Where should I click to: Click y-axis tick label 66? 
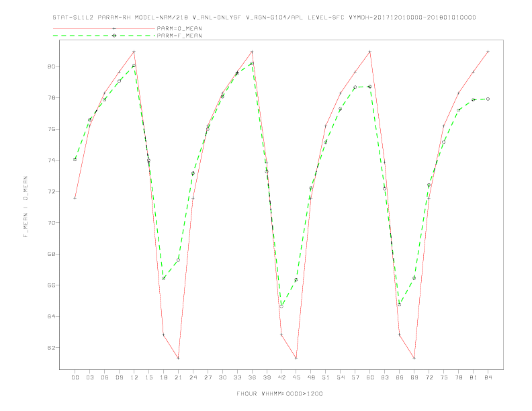tap(51, 285)
